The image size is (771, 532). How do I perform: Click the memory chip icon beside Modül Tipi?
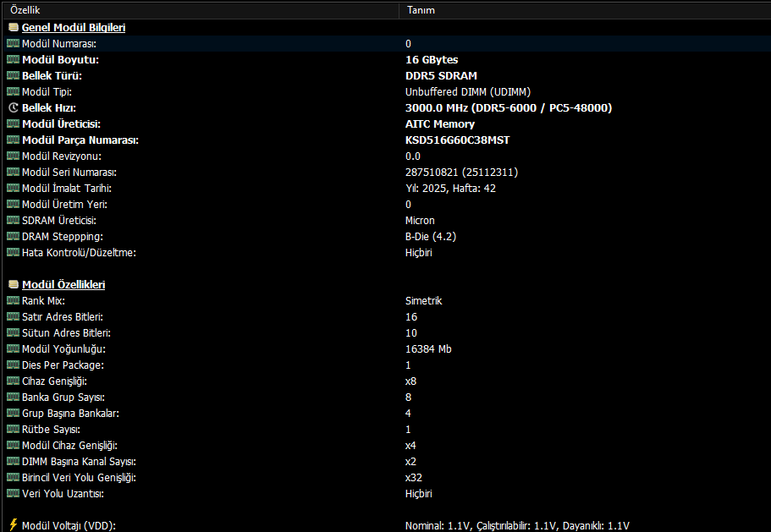tap(14, 92)
